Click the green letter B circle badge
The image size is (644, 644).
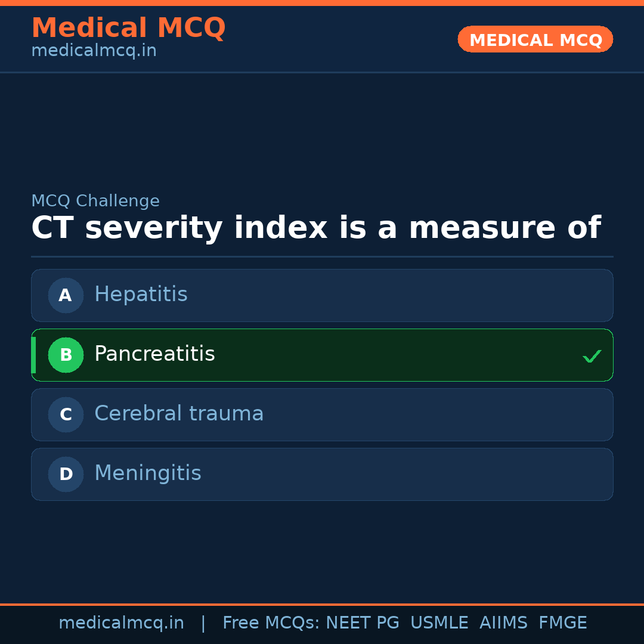(x=66, y=355)
